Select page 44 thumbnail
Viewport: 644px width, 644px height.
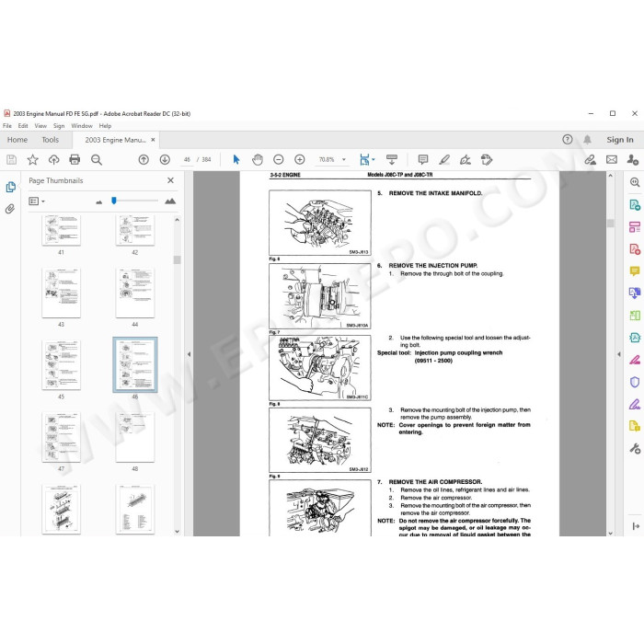tap(135, 293)
